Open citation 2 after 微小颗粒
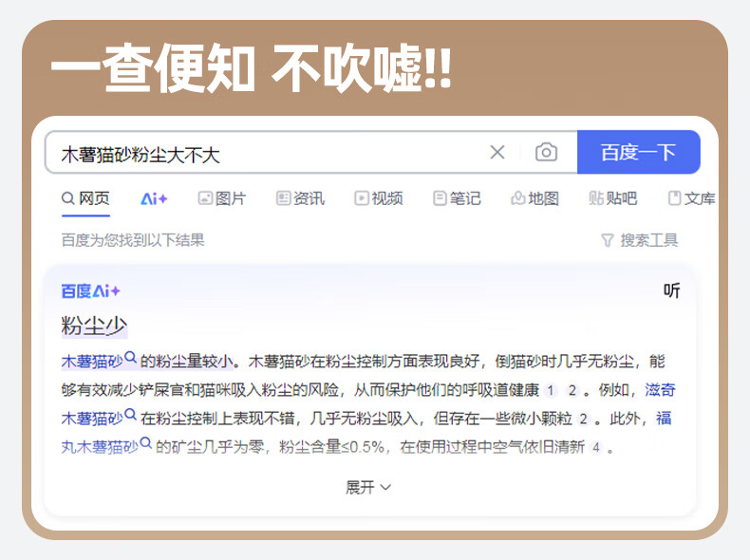This screenshot has width=750, height=560. click(x=583, y=420)
